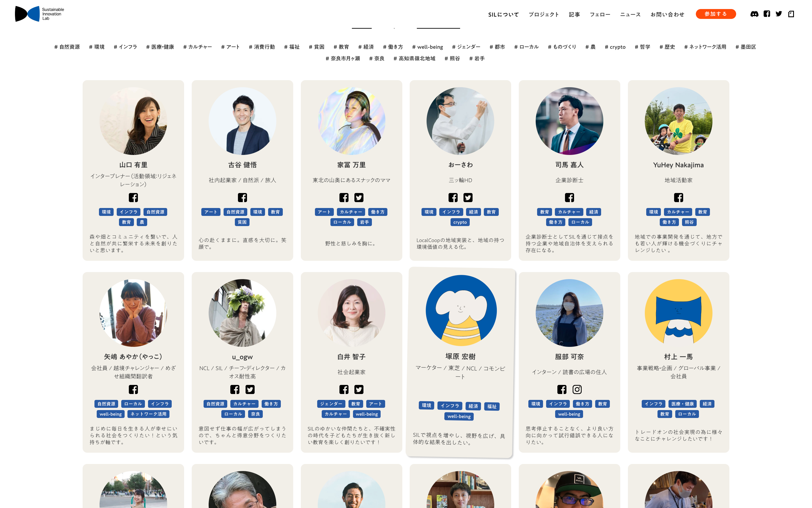Image resolution: width=812 pixels, height=508 pixels.
Task: Open the SILについて menu item
Action: tap(503, 14)
